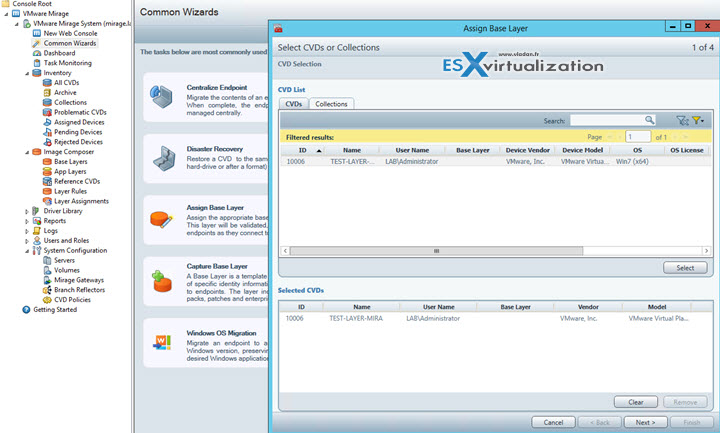720x433 pixels.
Task: Expand the Logs tree node
Action: 27,231
